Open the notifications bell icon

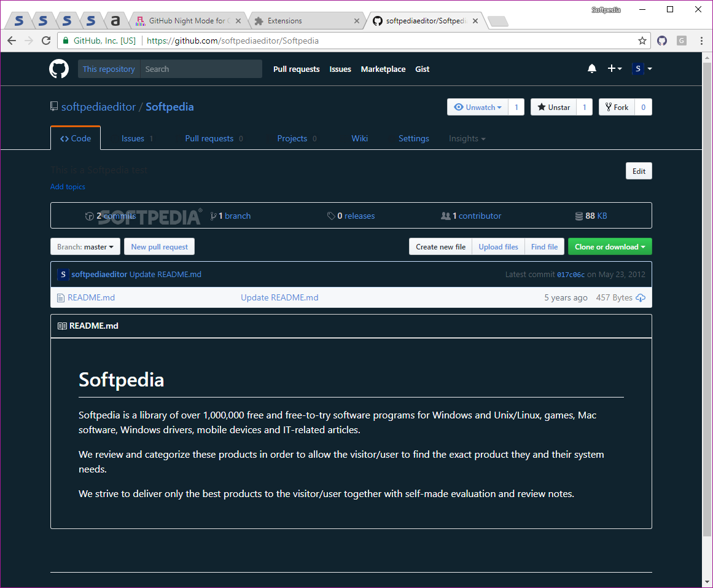pyautogui.click(x=591, y=69)
